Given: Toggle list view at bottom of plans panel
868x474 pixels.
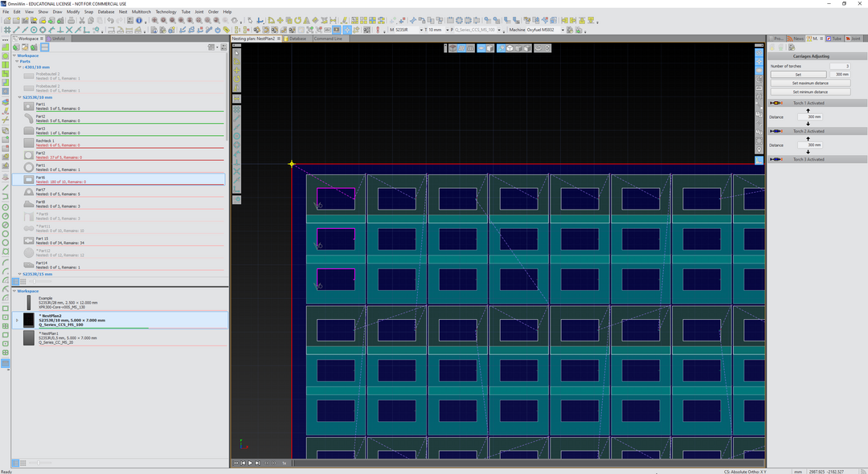Looking at the screenshot, I should [x=15, y=463].
